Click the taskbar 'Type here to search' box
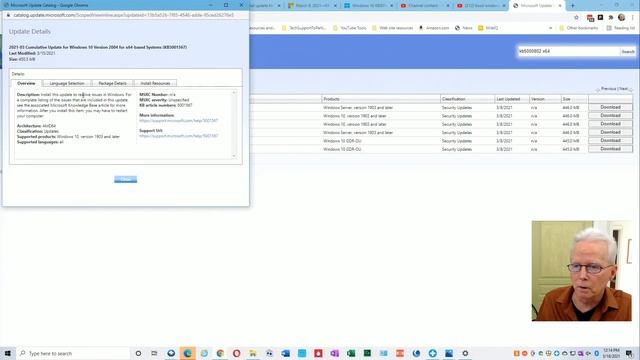 73,353
